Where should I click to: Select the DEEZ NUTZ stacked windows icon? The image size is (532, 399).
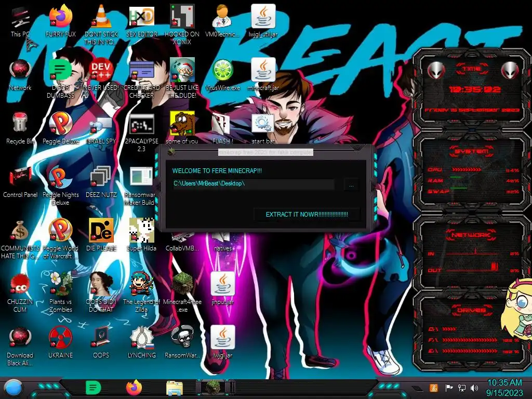pos(101,177)
